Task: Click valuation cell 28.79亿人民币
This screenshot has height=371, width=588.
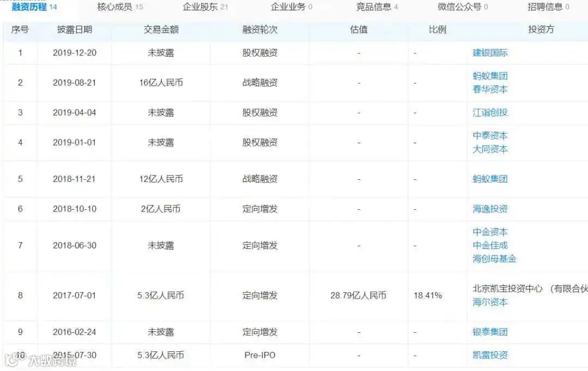Action: click(358, 296)
